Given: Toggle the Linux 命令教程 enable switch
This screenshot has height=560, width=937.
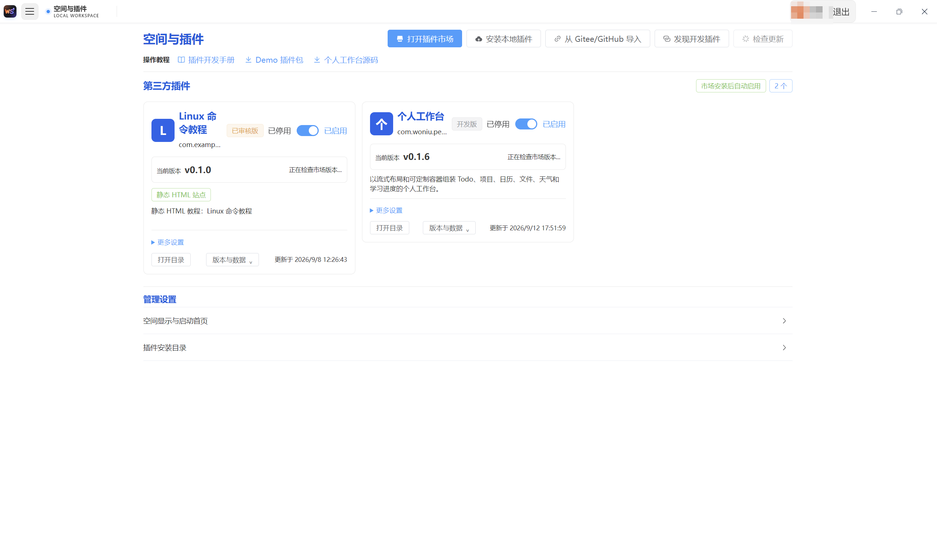Looking at the screenshot, I should pos(308,131).
